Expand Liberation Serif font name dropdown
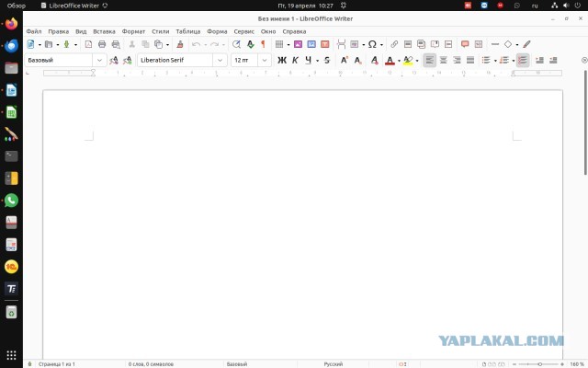This screenshot has height=368, width=588. pos(220,60)
